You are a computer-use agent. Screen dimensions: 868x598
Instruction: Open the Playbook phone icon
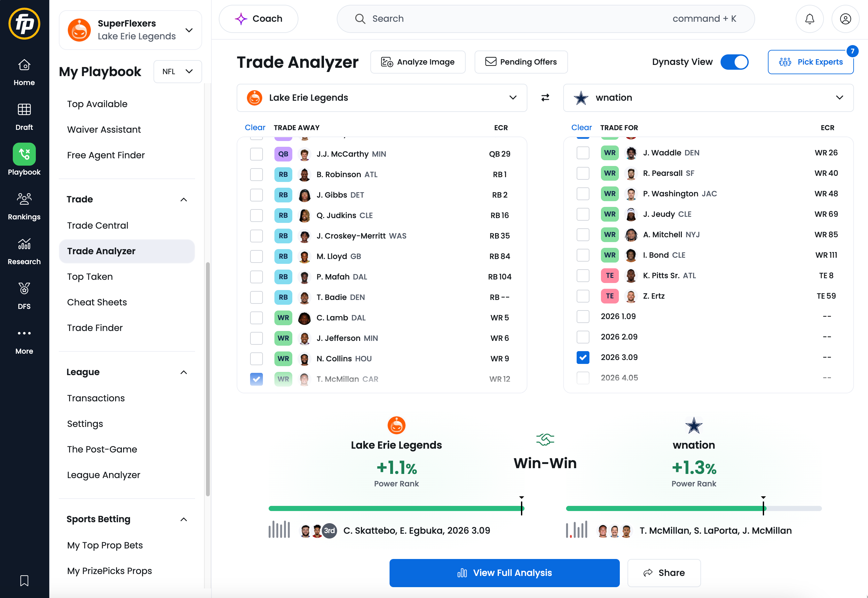[x=24, y=154]
